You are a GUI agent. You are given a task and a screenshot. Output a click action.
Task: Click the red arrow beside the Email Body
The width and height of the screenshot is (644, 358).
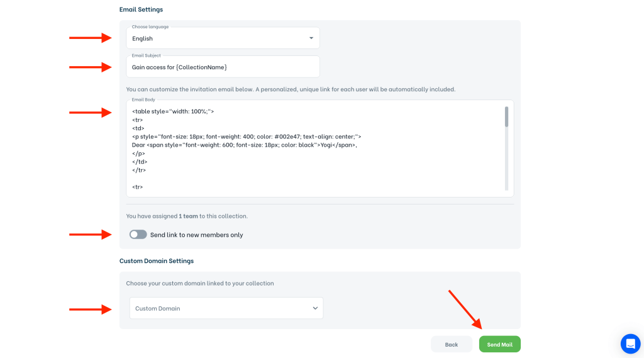(90, 113)
